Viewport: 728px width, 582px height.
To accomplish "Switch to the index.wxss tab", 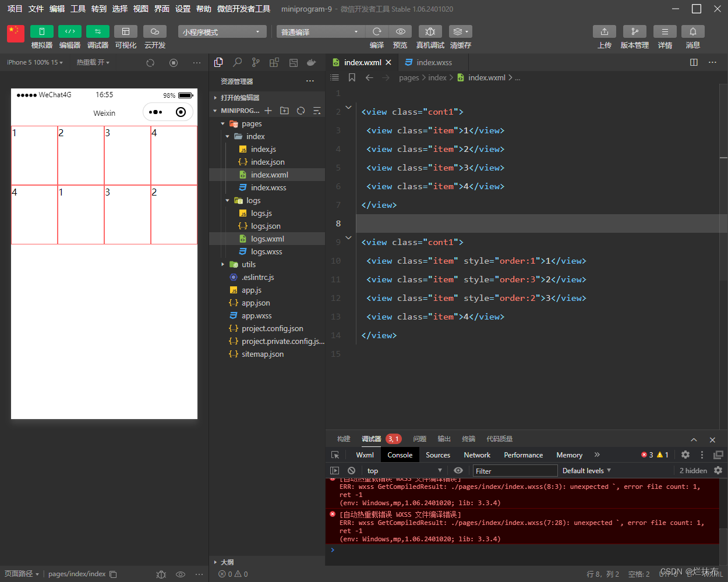I will click(x=434, y=62).
